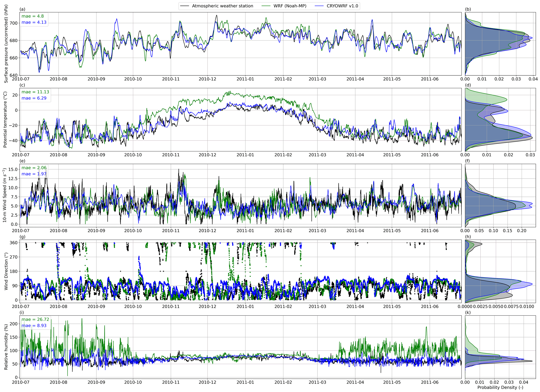Click the blue 'mae = 6.29' annotation
540x392 pixels.
(x=34, y=98)
